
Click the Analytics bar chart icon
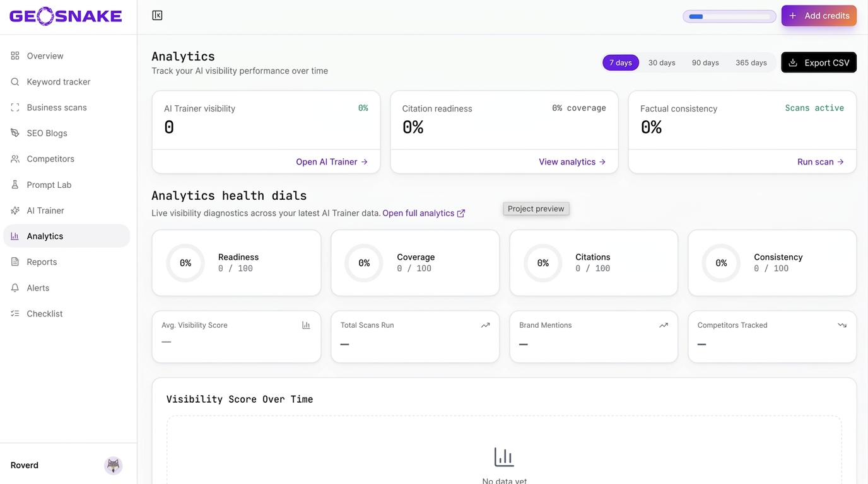[15, 236]
